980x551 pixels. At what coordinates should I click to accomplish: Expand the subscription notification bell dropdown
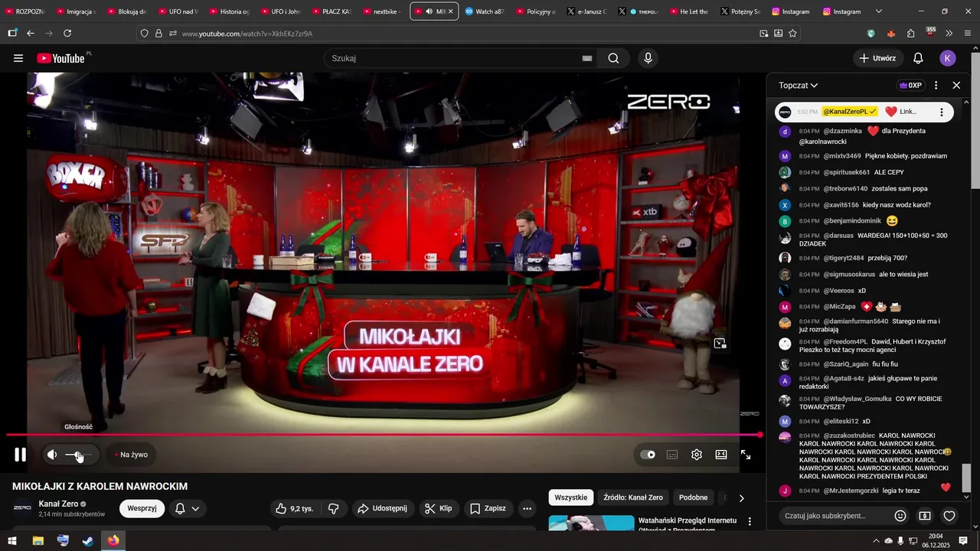pos(187,508)
